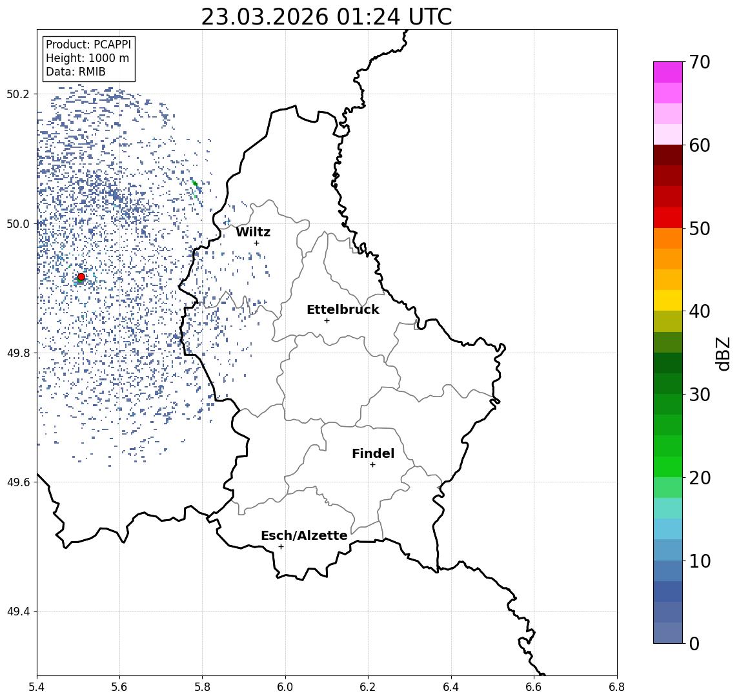Click the longitude axis label 6.6
The width and height of the screenshot is (739, 700).
pos(534,687)
